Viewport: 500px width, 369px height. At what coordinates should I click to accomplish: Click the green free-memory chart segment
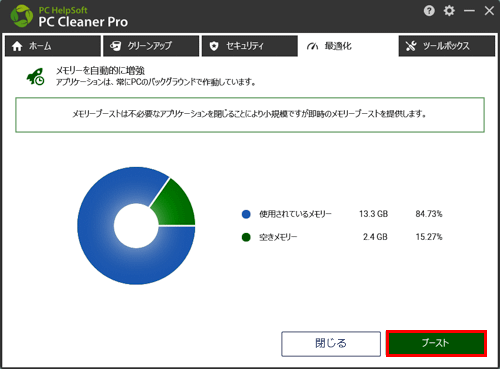point(175,207)
